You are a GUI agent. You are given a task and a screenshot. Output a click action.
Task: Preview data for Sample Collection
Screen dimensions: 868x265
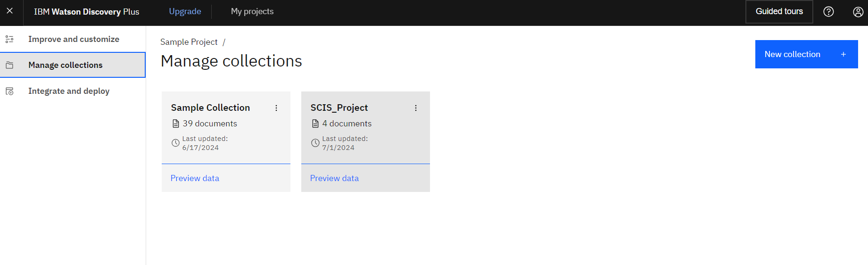tap(195, 178)
